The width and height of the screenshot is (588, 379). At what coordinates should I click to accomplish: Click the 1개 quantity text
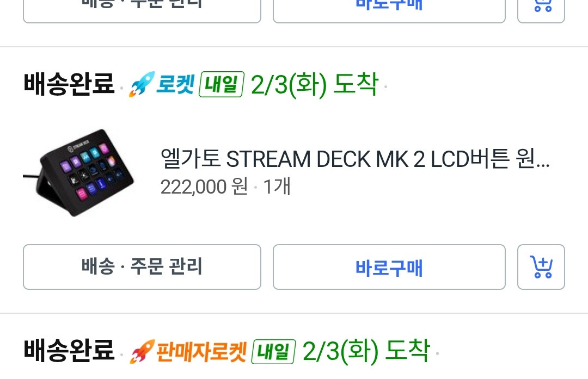[x=277, y=186]
